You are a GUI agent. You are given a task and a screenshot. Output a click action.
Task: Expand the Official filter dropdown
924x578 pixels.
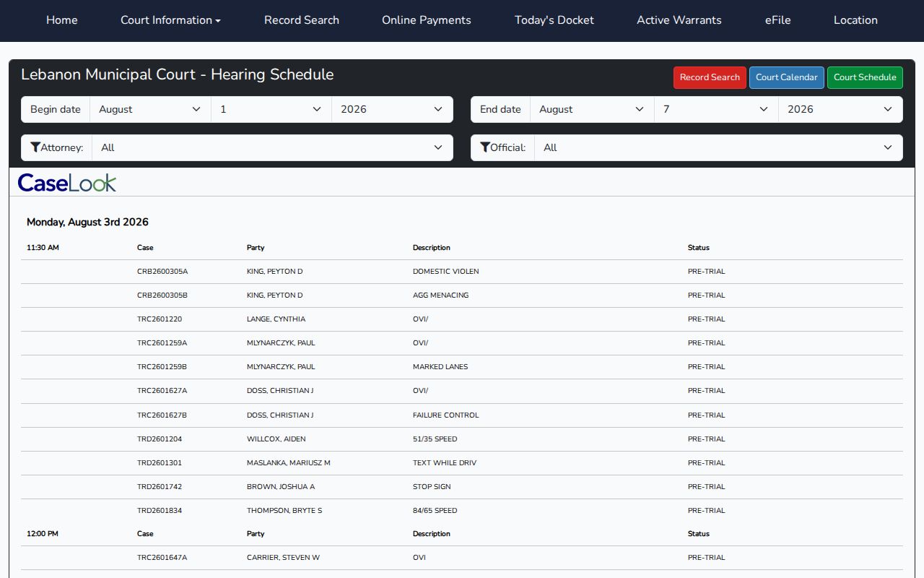pos(718,147)
